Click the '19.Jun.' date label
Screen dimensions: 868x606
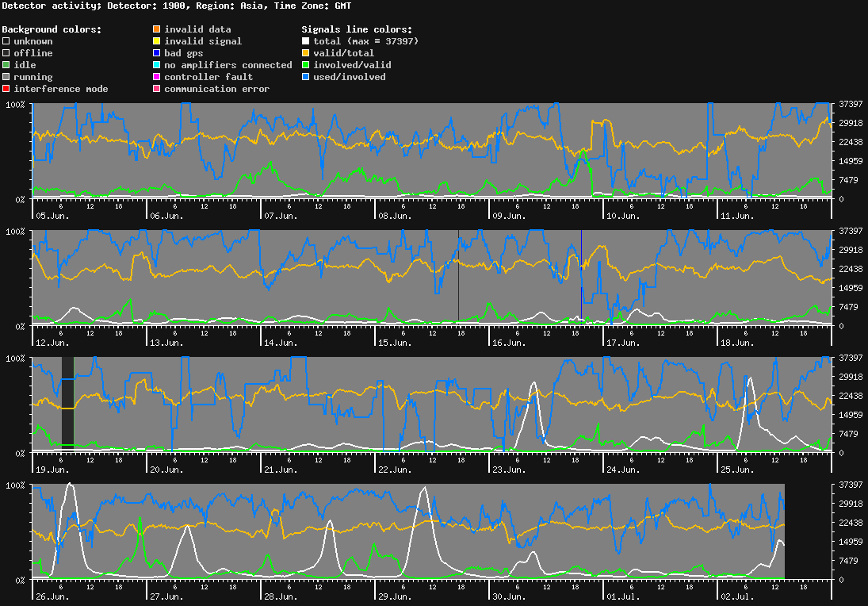coord(52,470)
